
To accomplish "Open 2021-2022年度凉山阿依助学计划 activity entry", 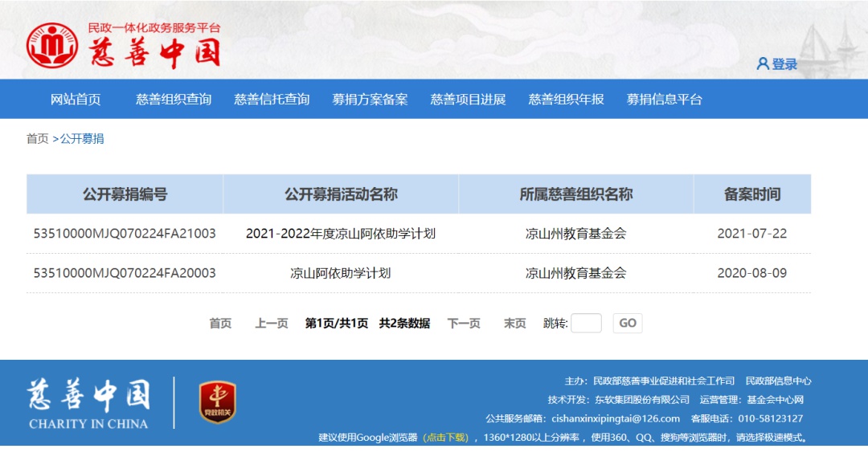I will (x=341, y=234).
